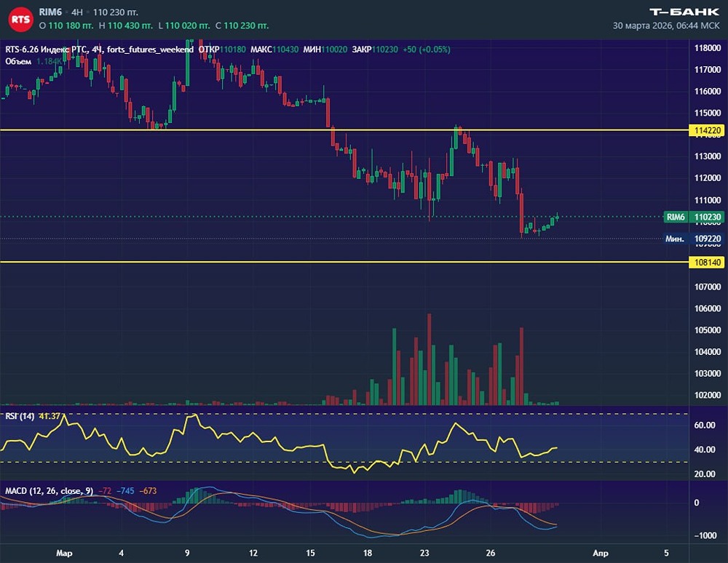Click the 108140 yellow price level label
Image resolution: width=728 pixels, height=563 pixels.
707,263
